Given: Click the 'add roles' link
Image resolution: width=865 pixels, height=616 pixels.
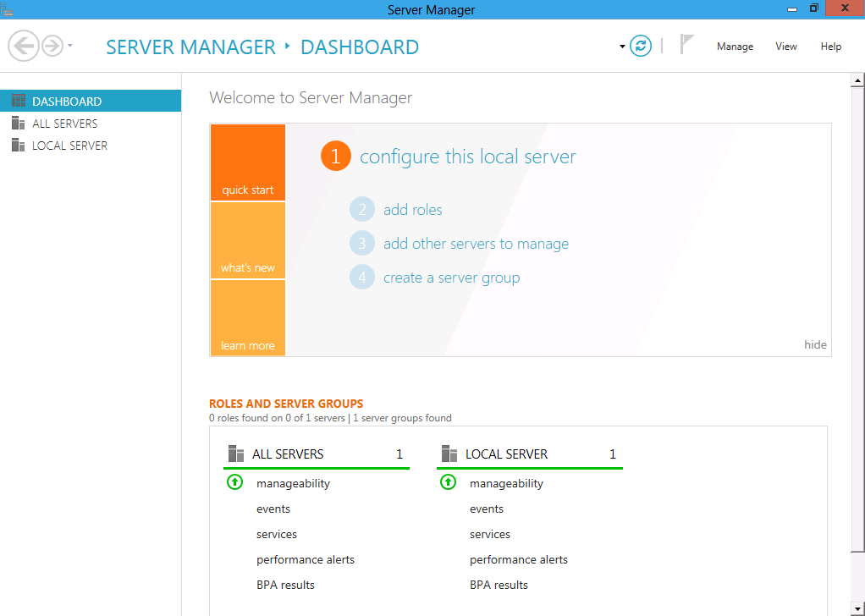Looking at the screenshot, I should click(412, 210).
